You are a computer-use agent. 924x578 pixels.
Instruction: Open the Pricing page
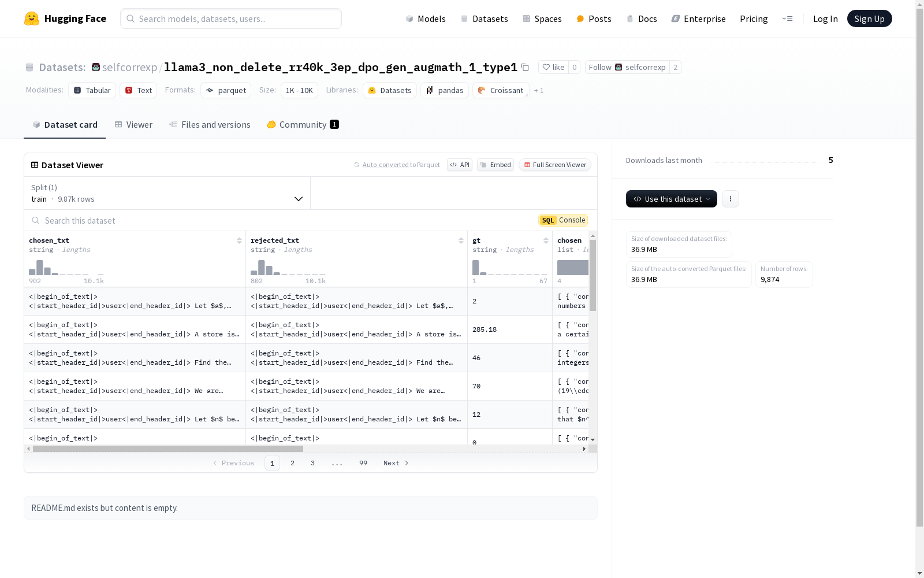tap(754, 18)
